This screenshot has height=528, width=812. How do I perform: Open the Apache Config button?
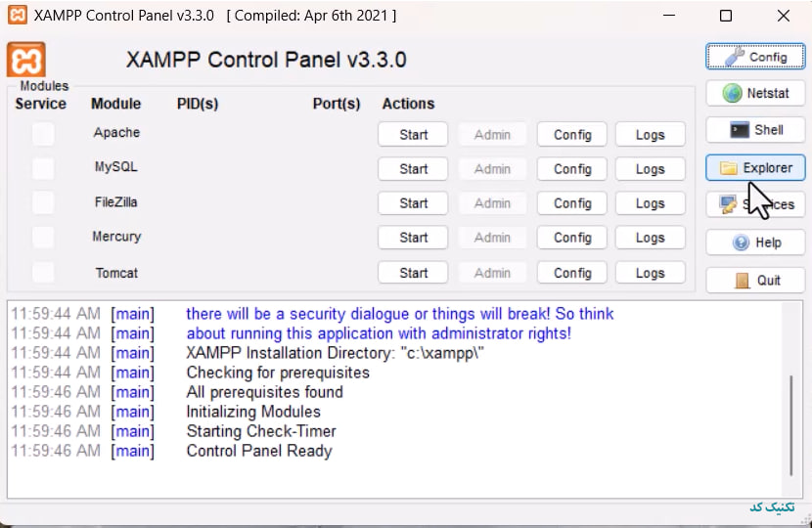(x=572, y=135)
